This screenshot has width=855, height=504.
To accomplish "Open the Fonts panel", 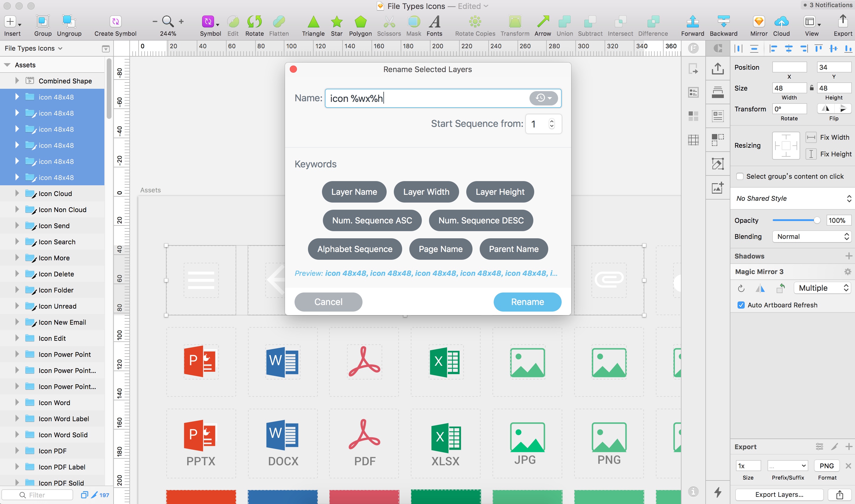I will click(434, 22).
